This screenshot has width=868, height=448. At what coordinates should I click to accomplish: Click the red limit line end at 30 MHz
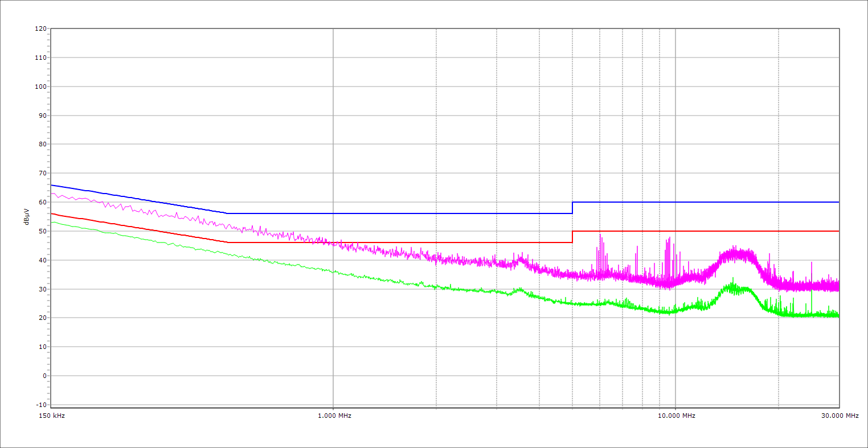pos(838,231)
